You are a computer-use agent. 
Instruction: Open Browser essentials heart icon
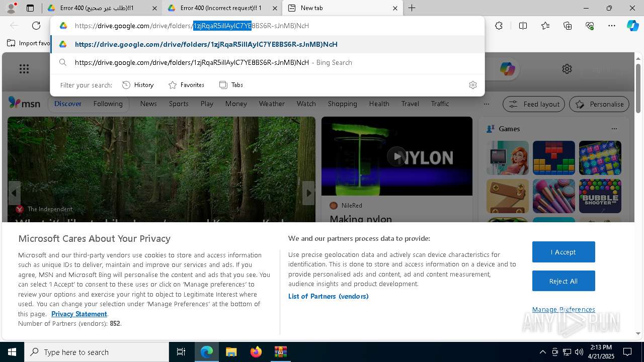pos(590,26)
